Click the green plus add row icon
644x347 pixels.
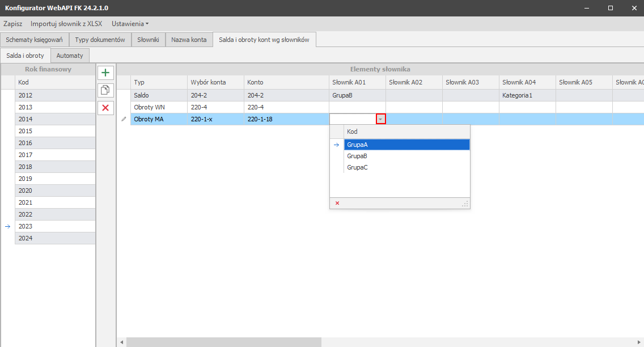106,73
